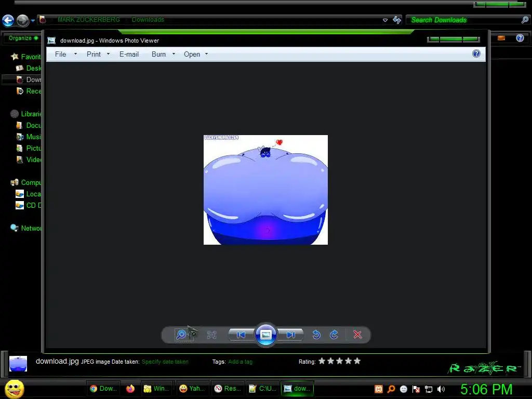Go to the previous photo
532x399 pixels.
pos(241,335)
